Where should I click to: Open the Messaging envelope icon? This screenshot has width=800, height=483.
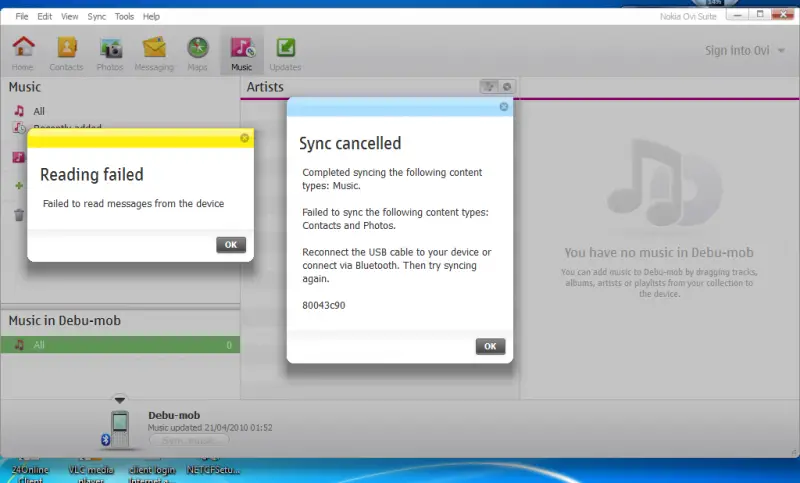(154, 48)
